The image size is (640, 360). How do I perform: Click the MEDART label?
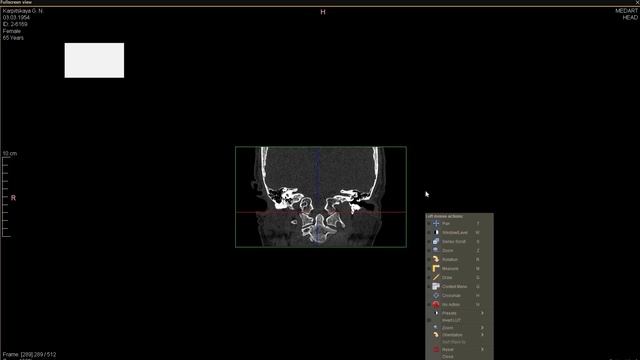626,11
